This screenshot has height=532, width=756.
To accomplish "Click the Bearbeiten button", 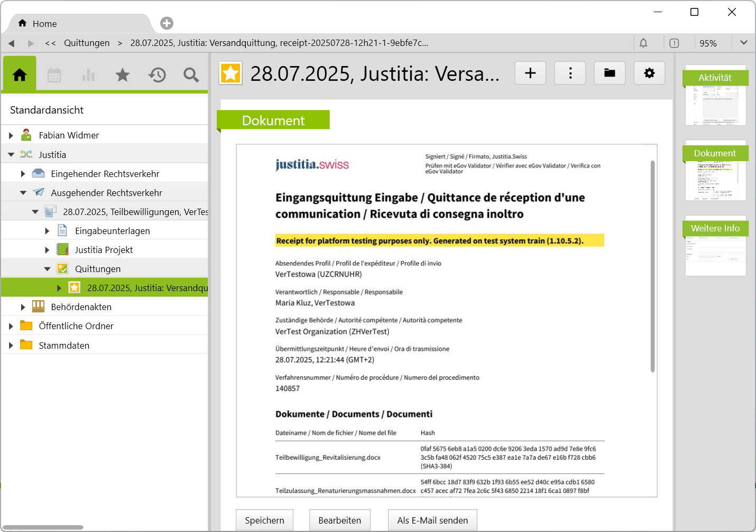I will click(340, 520).
